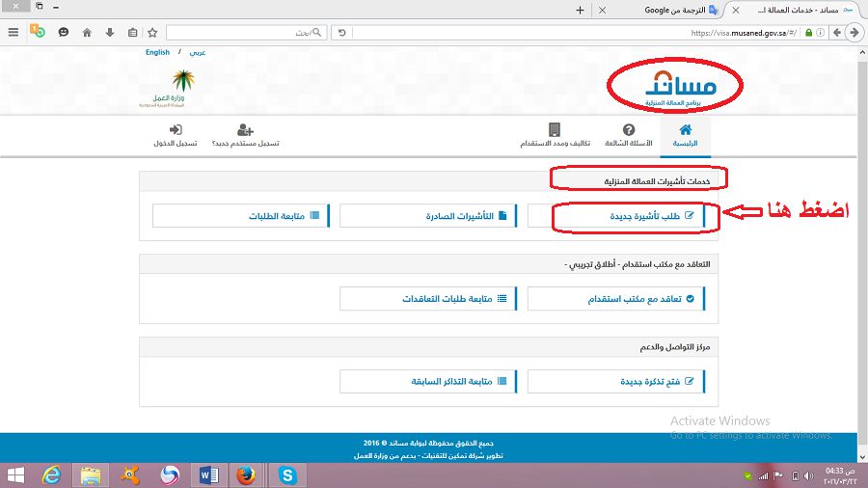Click the network signal tray icon
This screenshot has height=488, width=868.
tap(764, 475)
